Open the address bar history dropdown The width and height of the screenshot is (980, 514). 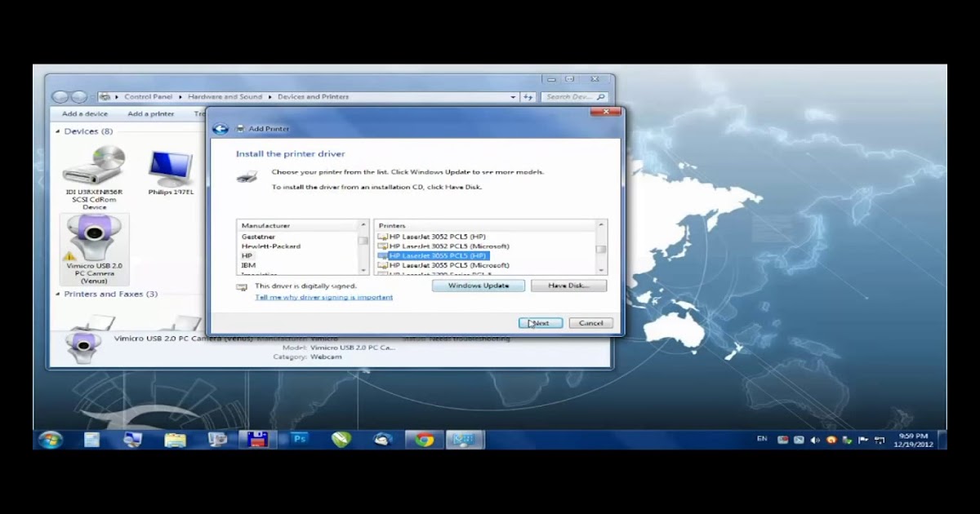[x=514, y=97]
